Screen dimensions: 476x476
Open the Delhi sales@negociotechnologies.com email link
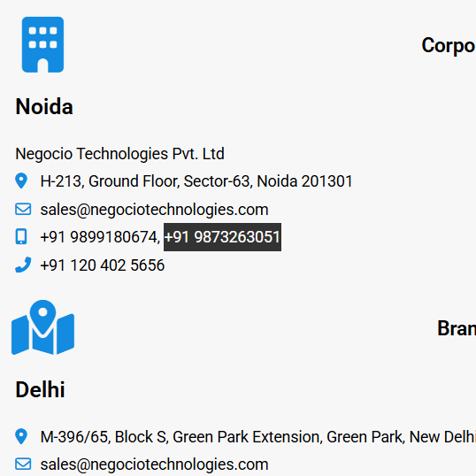pos(154,464)
